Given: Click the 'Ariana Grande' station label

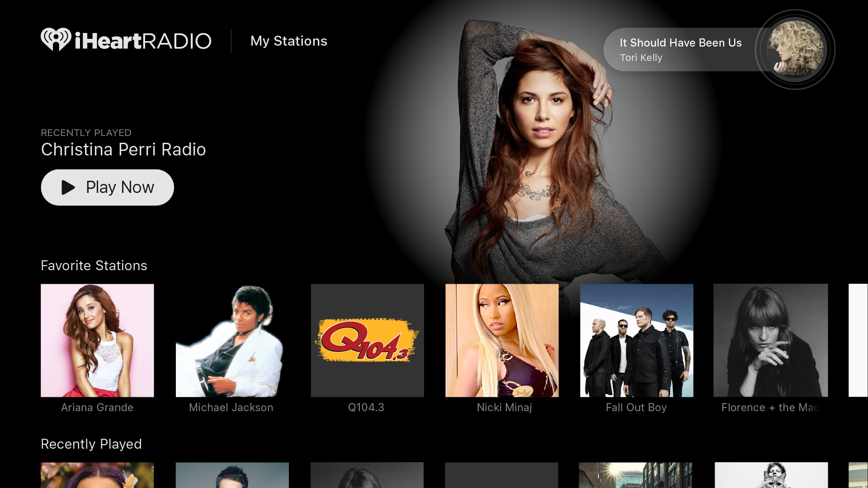Looking at the screenshot, I should tap(97, 408).
